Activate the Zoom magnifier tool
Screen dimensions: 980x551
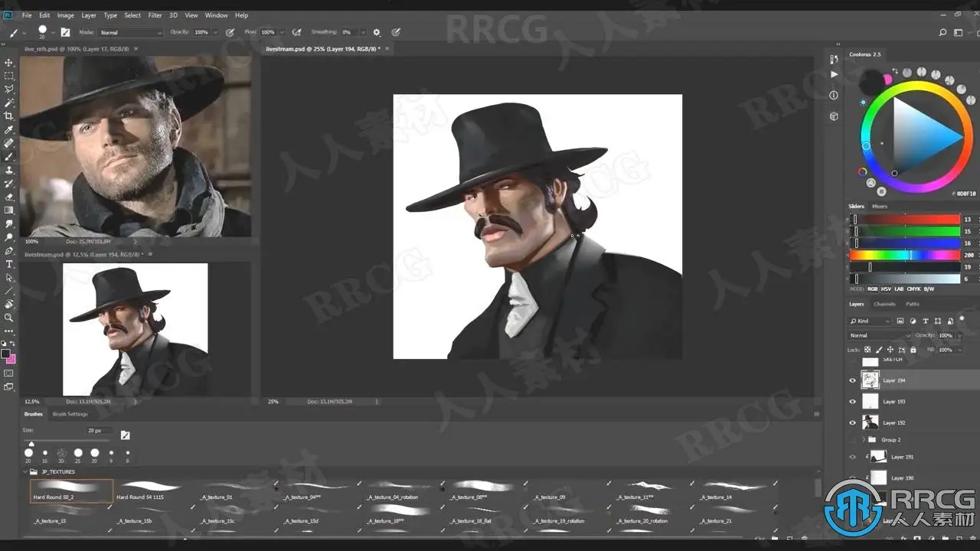pyautogui.click(x=9, y=317)
